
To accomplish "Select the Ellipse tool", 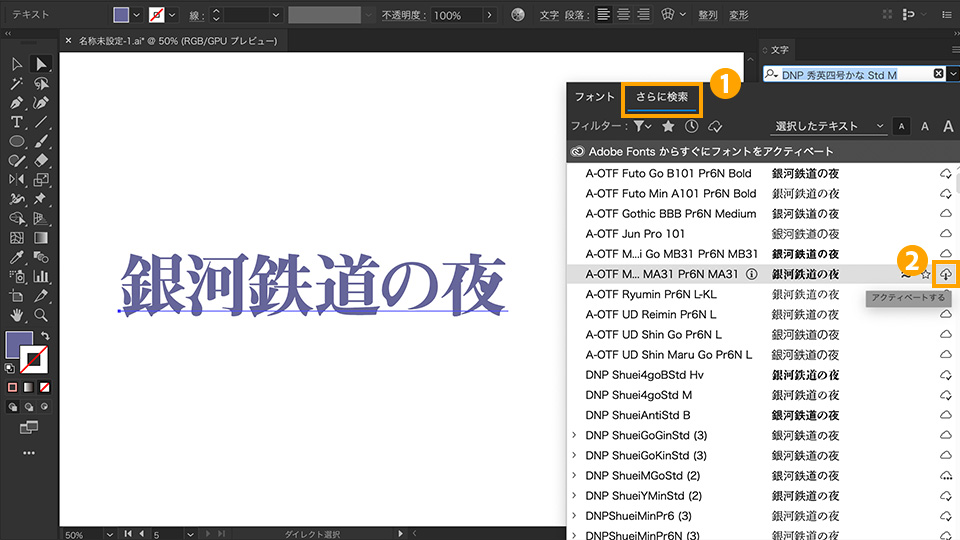I will pos(17,141).
